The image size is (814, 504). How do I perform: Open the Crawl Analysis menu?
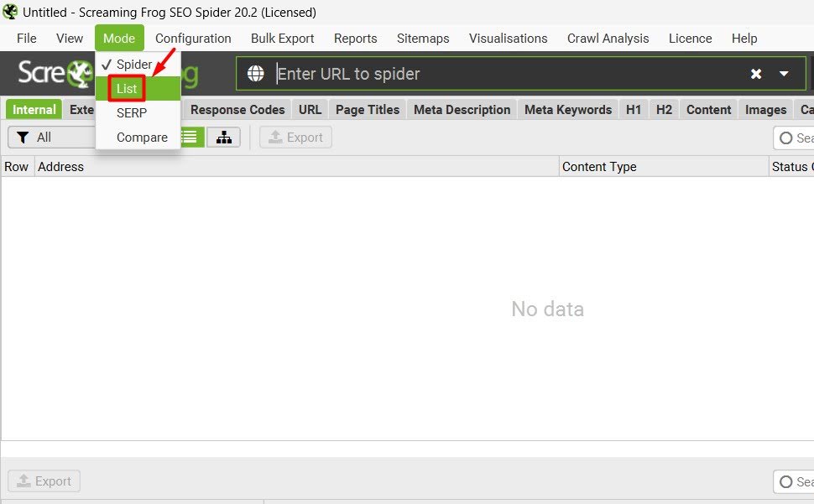pyautogui.click(x=608, y=39)
